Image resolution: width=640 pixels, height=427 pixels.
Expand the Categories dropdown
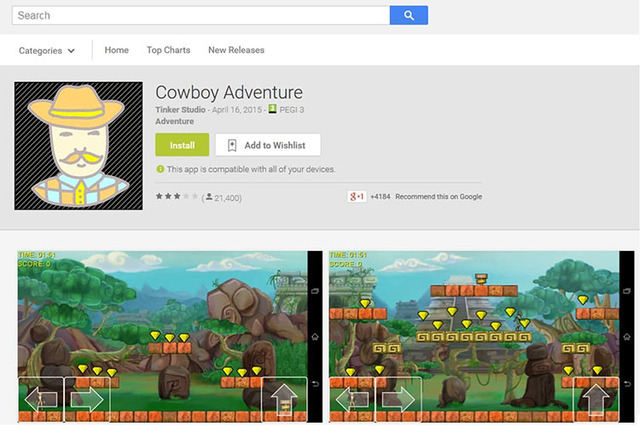pos(47,51)
